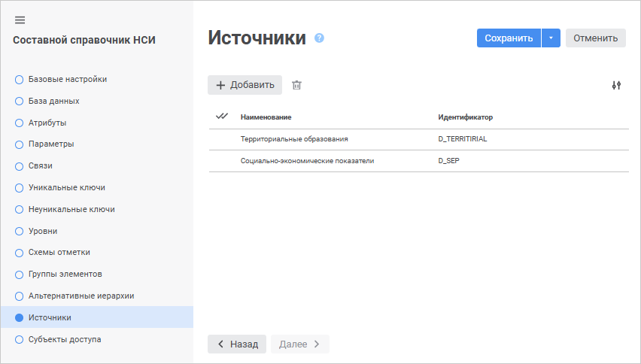641x364 pixels.
Task: Open the hamburger navigation menu
Action: point(20,20)
